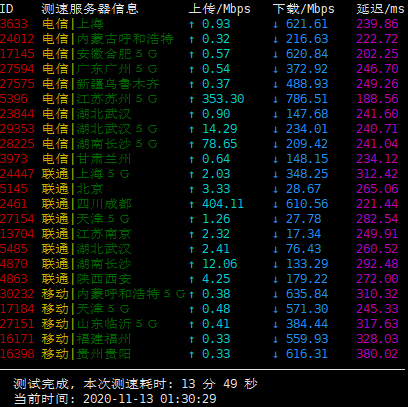This screenshot has width=408, height=407.
Task: Click the 联通|四川成都 server entry
Action: pos(87,204)
